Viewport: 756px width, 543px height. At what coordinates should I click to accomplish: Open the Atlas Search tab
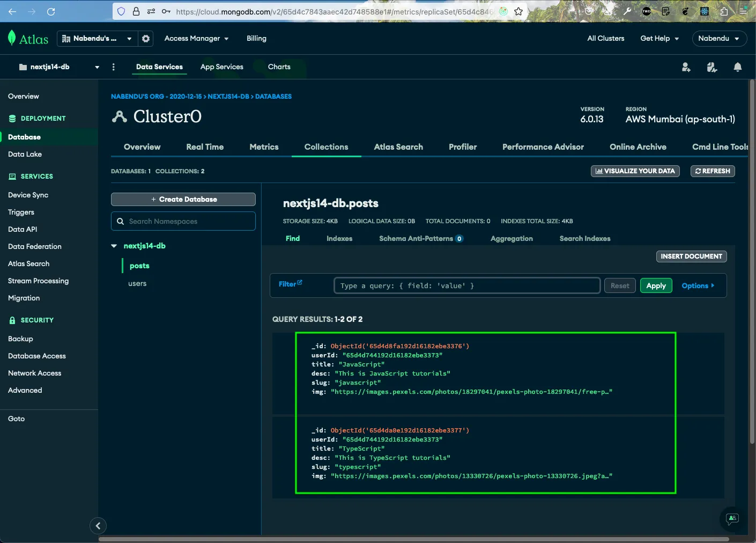398,147
